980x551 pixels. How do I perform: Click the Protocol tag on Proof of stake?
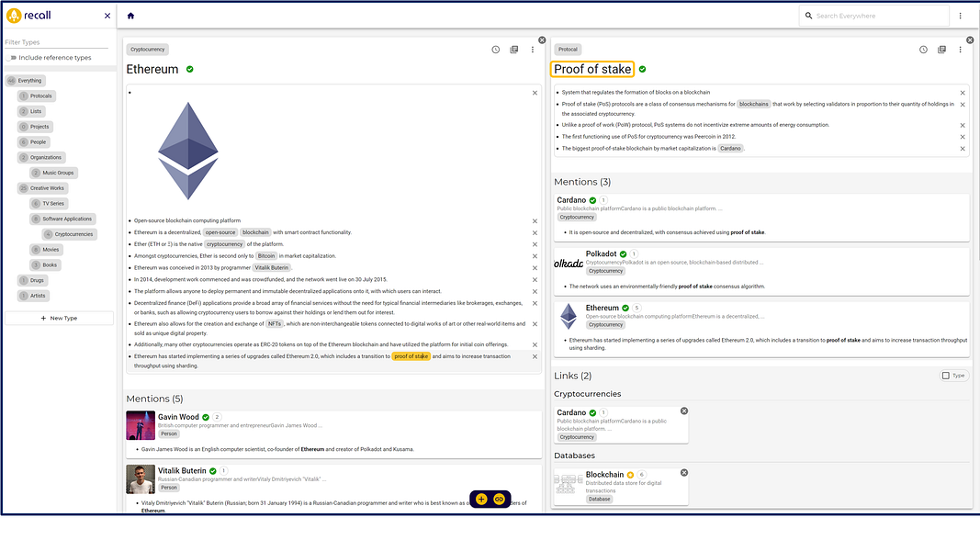[569, 50]
